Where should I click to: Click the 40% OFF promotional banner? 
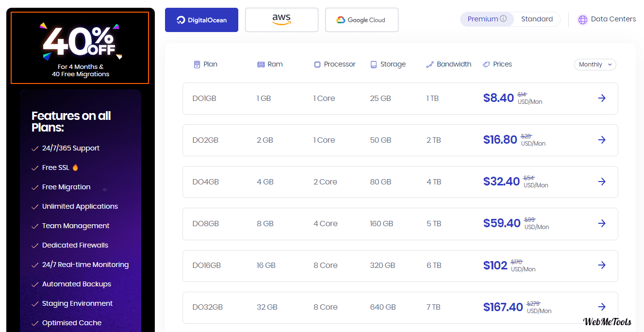pos(80,48)
